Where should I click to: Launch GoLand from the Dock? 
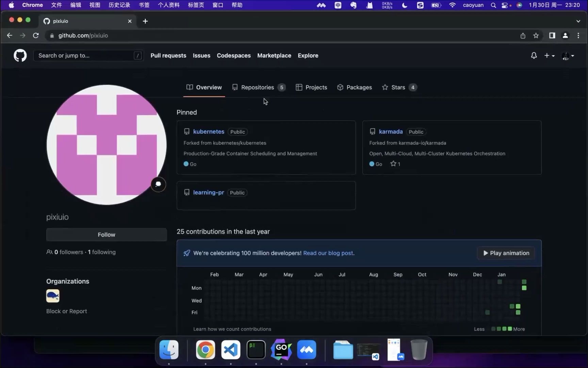[x=281, y=350]
